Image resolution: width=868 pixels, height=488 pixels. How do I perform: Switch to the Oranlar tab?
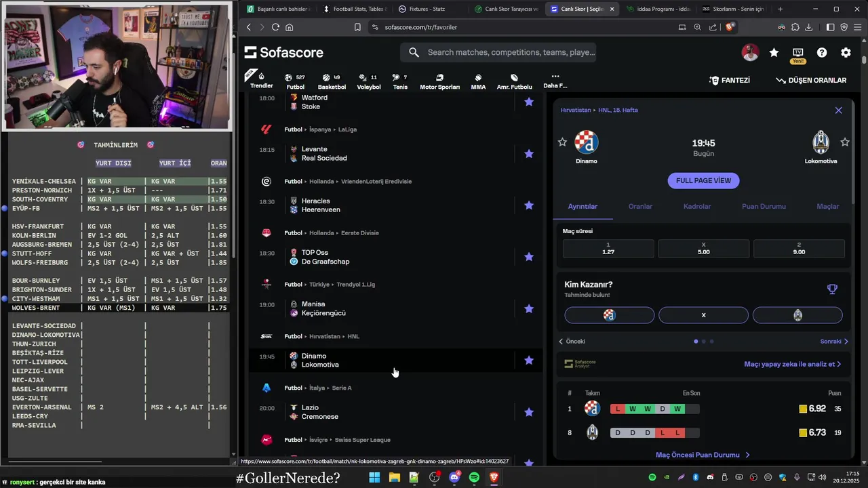coord(640,206)
